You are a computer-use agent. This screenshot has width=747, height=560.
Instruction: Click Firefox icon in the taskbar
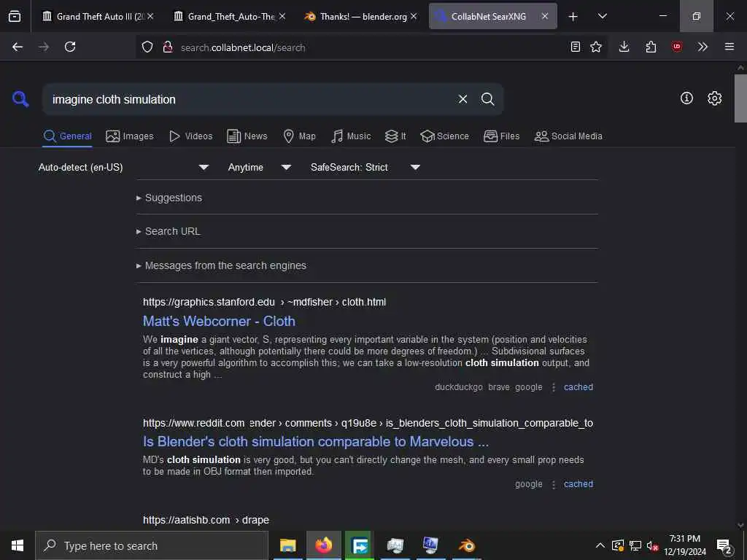(x=323, y=545)
